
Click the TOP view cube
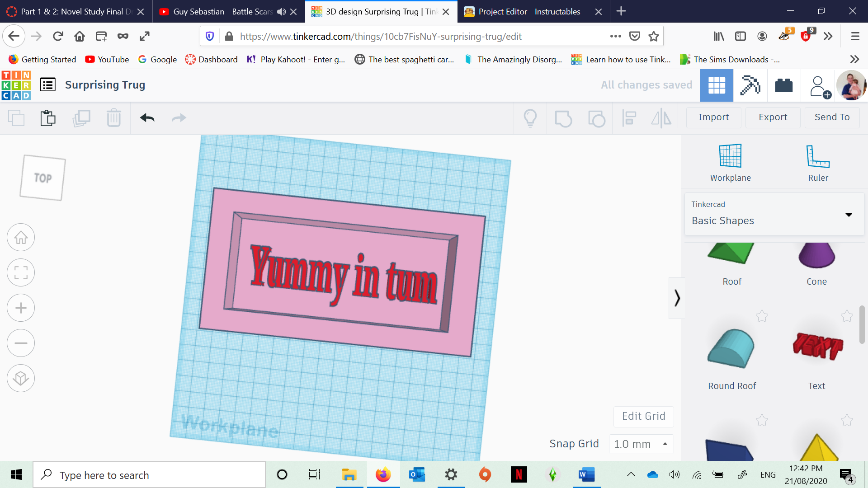43,178
